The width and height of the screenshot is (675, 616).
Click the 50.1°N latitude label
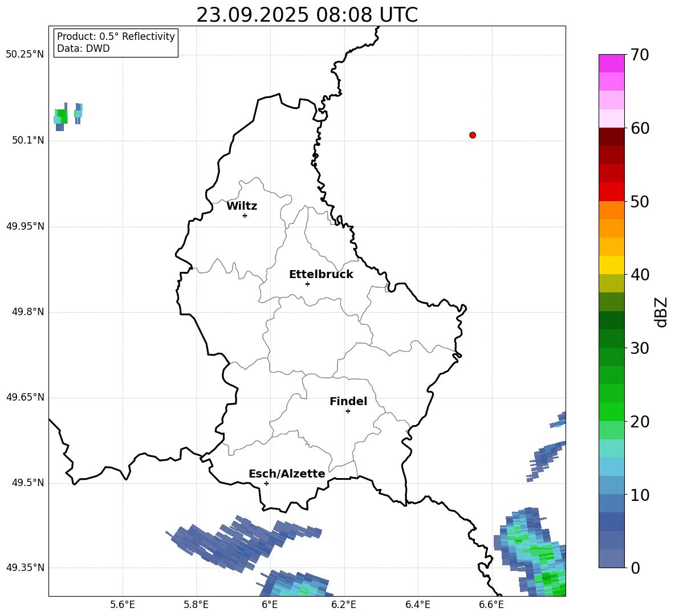(x=29, y=140)
